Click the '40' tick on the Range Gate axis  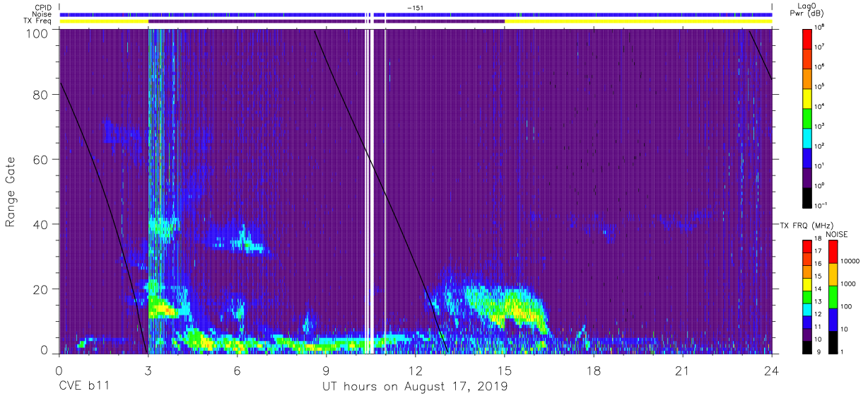[41, 224]
